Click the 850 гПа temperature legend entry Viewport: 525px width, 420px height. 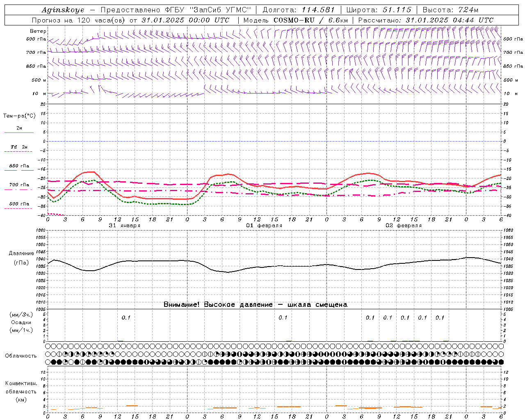[19, 168]
